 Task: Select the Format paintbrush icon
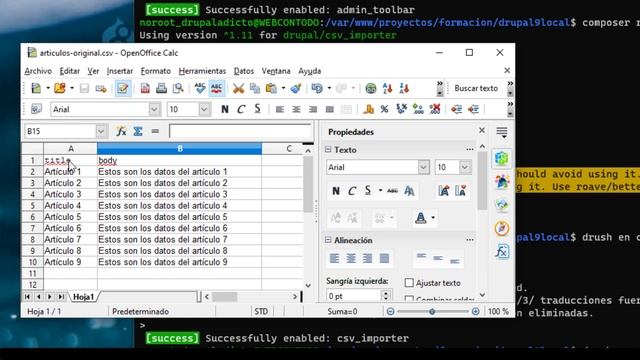click(x=296, y=88)
